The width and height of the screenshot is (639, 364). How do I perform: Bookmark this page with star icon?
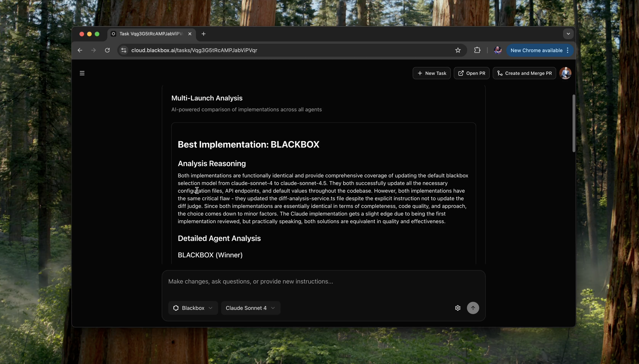[458, 50]
